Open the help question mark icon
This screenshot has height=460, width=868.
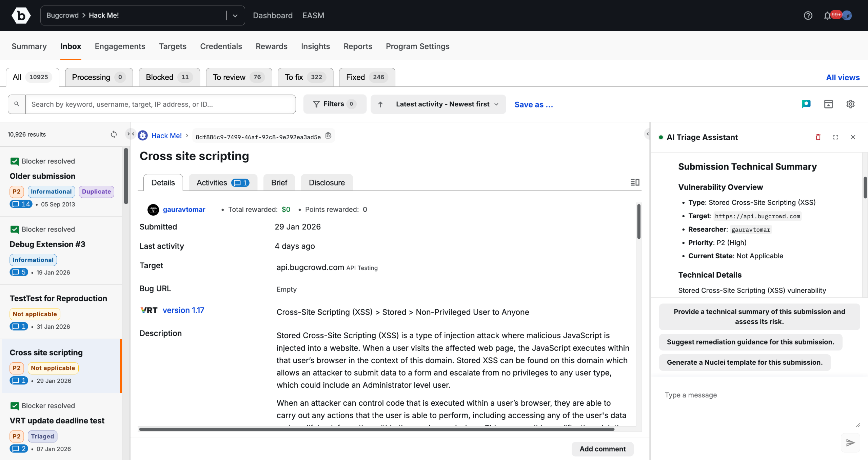click(808, 16)
